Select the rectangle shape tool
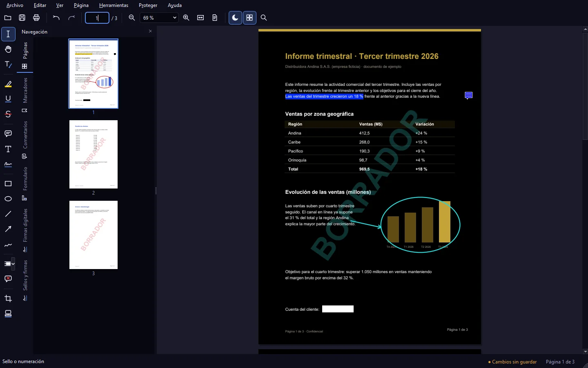The height and width of the screenshot is (368, 588). [8, 184]
